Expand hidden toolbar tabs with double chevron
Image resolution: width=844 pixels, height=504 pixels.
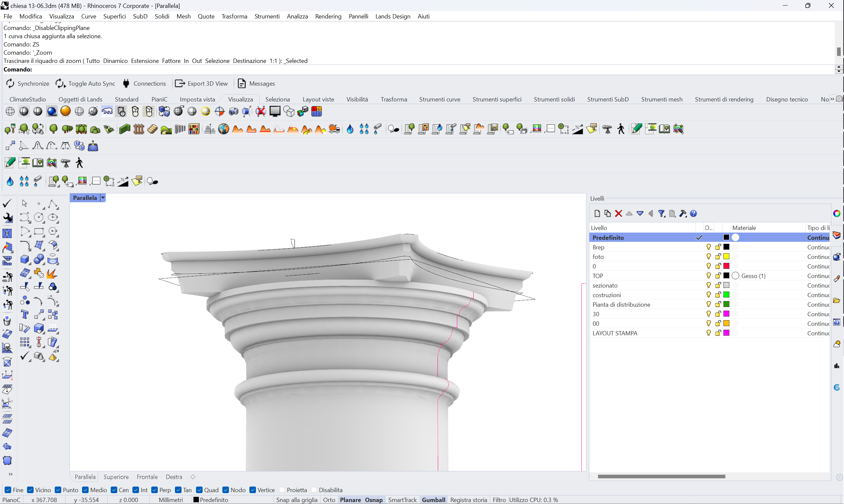coord(832,99)
